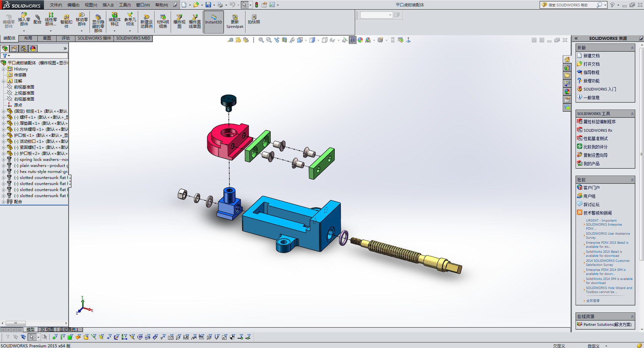Open the 运动算例 1 tab at the bottom

pos(69,330)
